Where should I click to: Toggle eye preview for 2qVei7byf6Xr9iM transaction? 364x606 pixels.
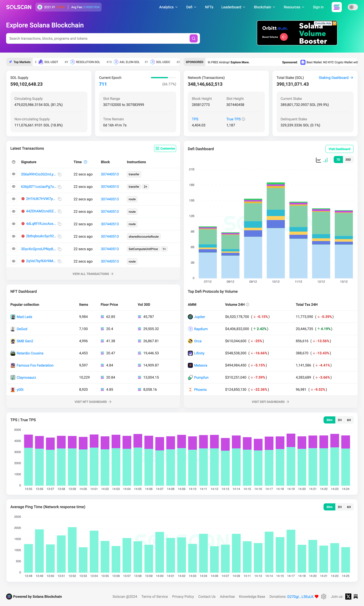pyautogui.click(x=14, y=261)
